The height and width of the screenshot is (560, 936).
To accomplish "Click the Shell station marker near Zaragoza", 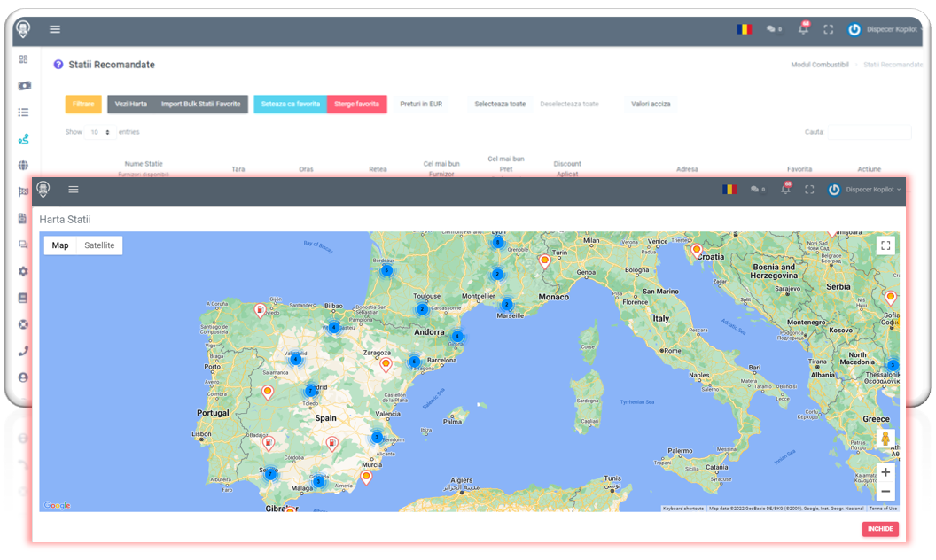I will click(386, 364).
